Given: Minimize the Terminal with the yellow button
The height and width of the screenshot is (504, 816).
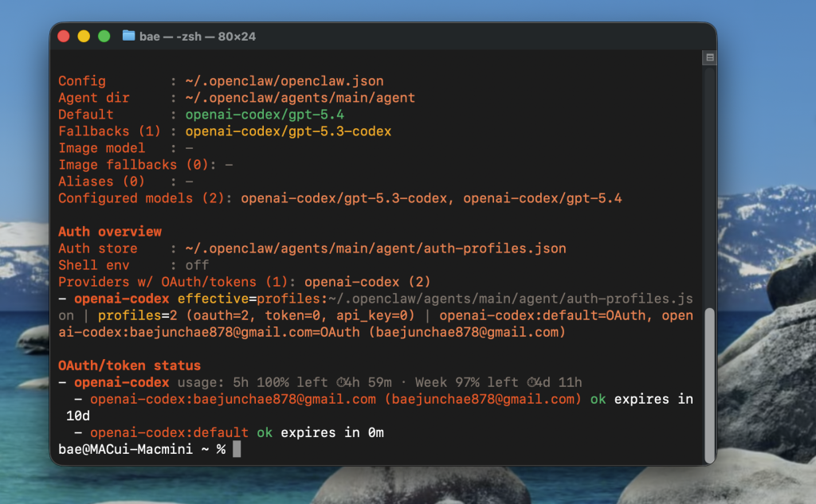Looking at the screenshot, I should [84, 37].
